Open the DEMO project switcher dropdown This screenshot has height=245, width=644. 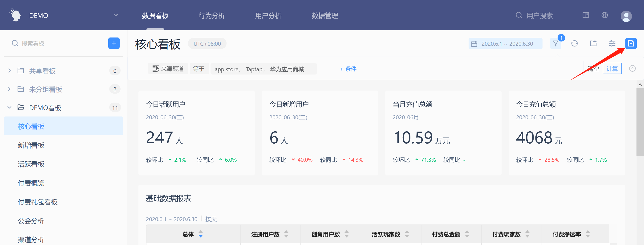[x=116, y=15]
